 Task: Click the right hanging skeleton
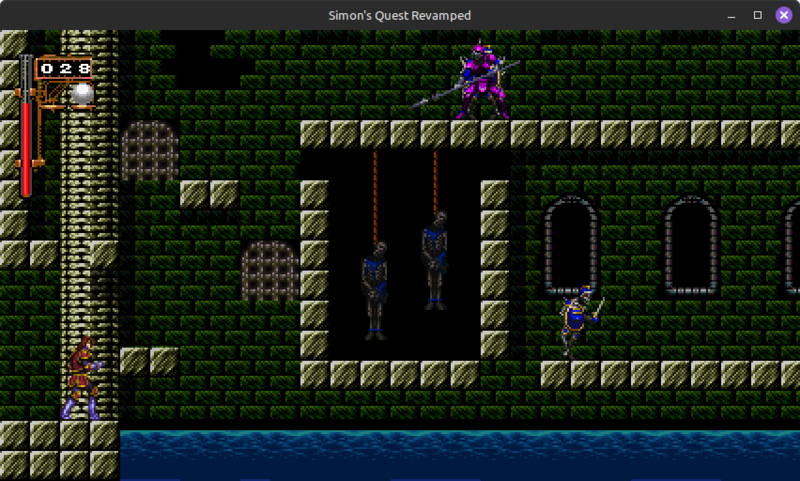coord(434,258)
